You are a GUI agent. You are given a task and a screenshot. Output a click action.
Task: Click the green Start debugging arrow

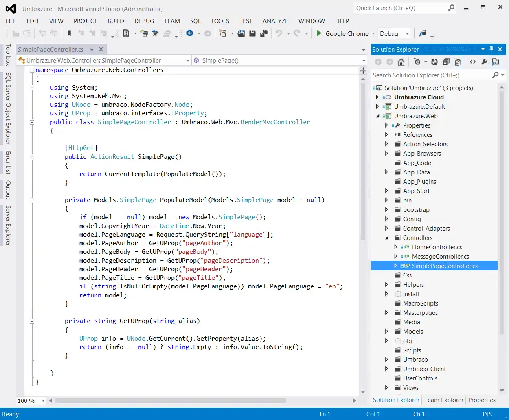click(x=319, y=33)
